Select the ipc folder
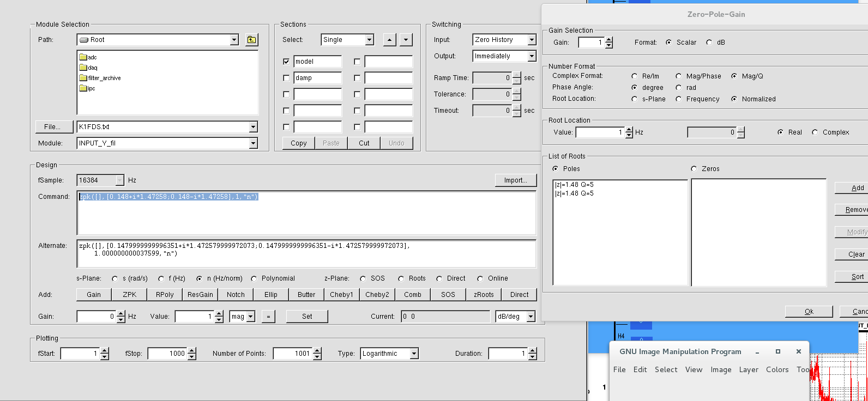Screen dimensions: 868x401 tap(87, 88)
